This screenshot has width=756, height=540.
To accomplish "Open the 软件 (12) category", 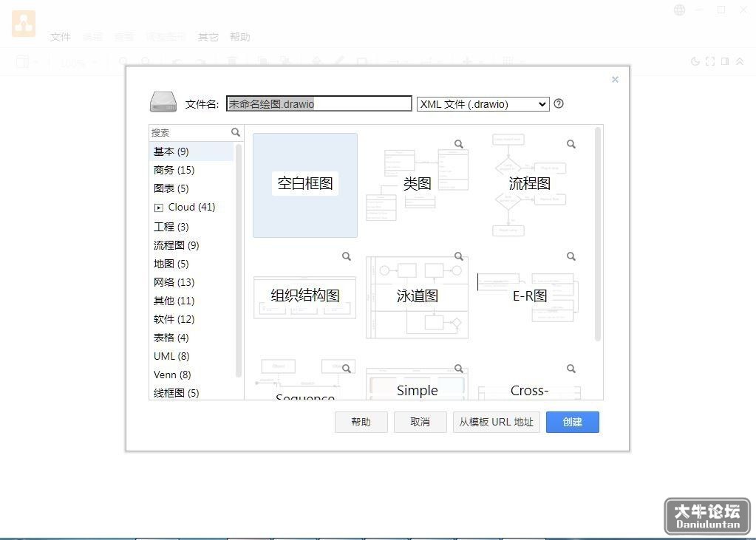I will pyautogui.click(x=192, y=319).
